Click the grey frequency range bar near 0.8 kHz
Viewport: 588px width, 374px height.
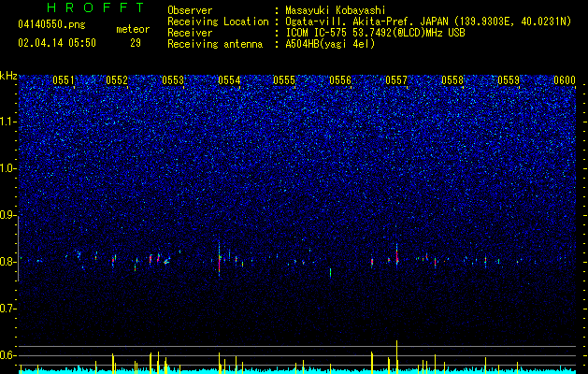(x=18, y=249)
